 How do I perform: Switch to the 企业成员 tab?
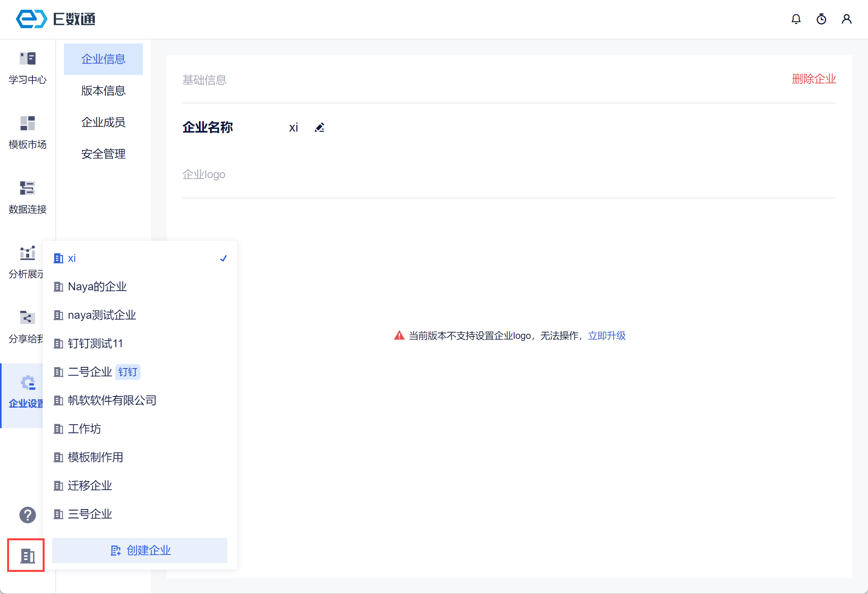tap(103, 122)
